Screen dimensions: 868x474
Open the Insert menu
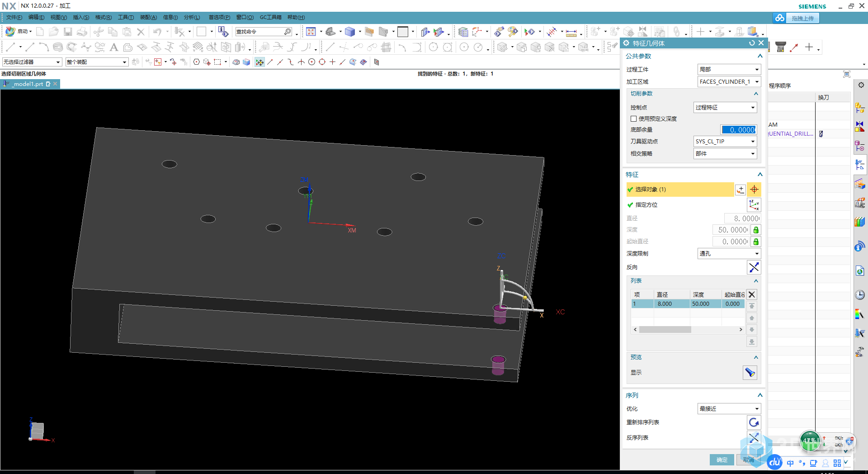pyautogui.click(x=81, y=17)
